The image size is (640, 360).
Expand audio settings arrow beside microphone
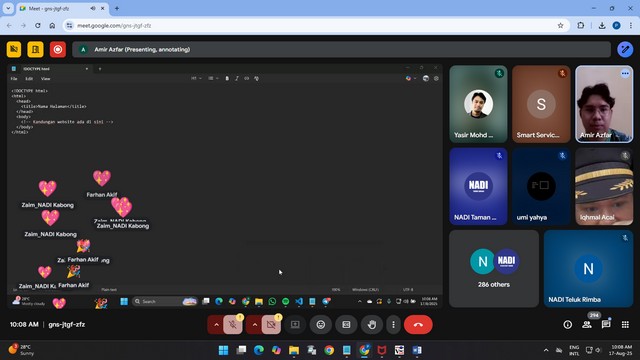point(216,324)
